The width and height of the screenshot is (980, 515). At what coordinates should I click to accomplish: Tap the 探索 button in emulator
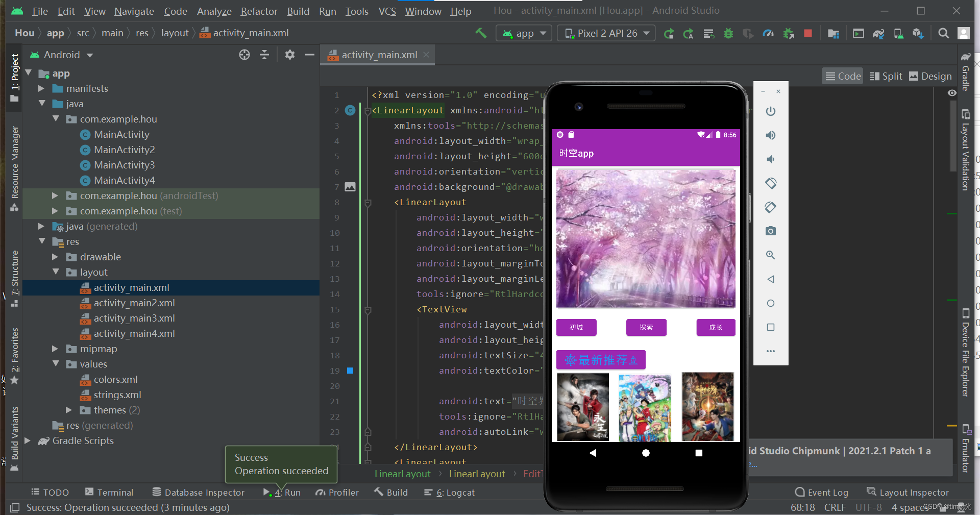(646, 327)
